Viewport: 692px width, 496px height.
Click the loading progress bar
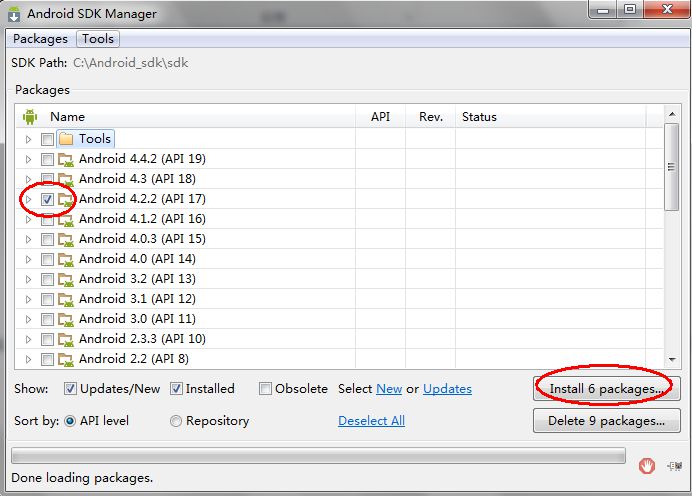[318, 455]
